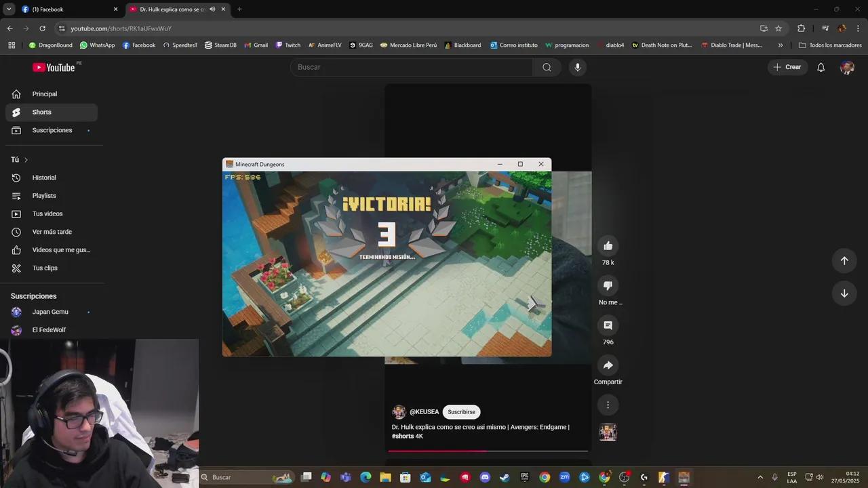Reload the page in Chrome
The height and width of the screenshot is (488, 868).
pos(42,28)
